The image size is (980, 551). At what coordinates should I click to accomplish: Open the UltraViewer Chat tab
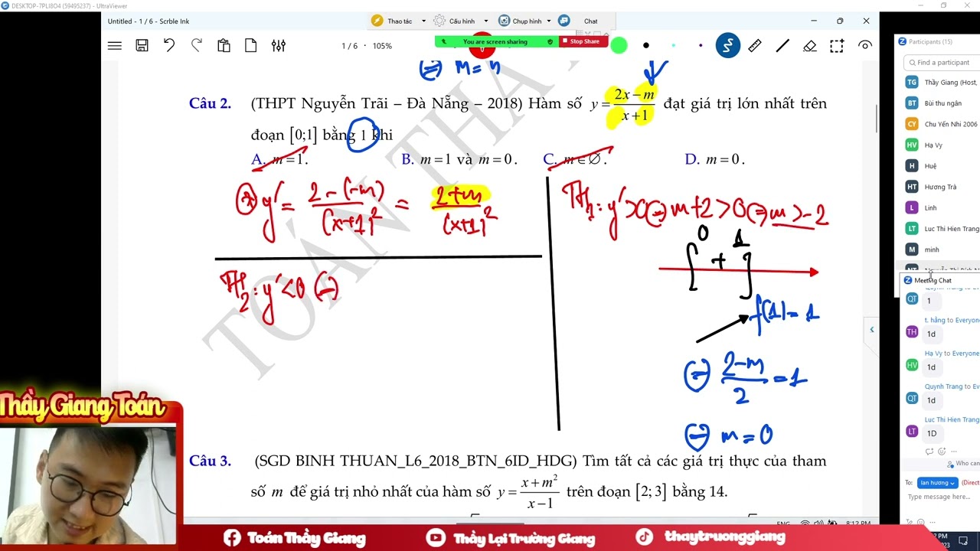(x=591, y=21)
